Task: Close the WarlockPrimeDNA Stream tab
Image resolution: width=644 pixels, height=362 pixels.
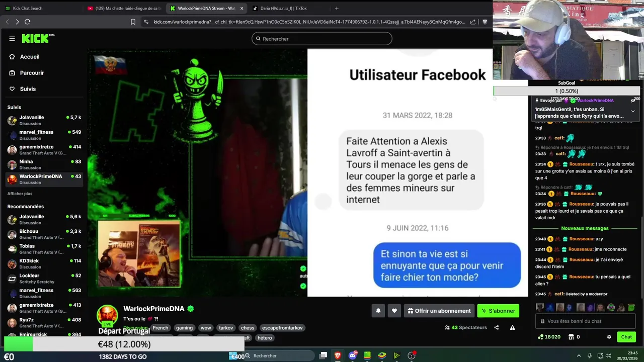Action: 242,8
